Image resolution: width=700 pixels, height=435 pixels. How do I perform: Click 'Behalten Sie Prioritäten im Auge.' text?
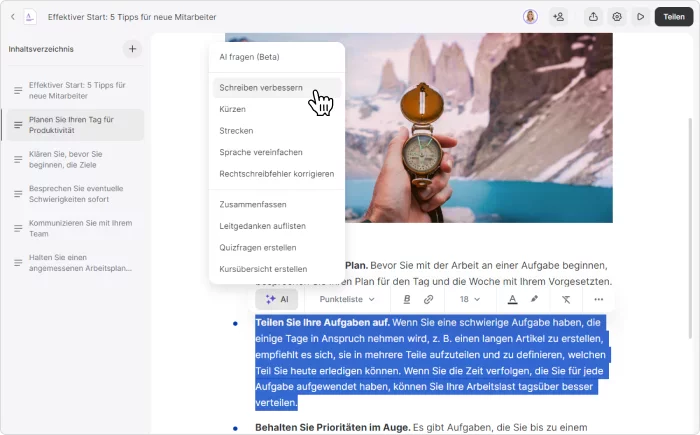tap(333, 427)
